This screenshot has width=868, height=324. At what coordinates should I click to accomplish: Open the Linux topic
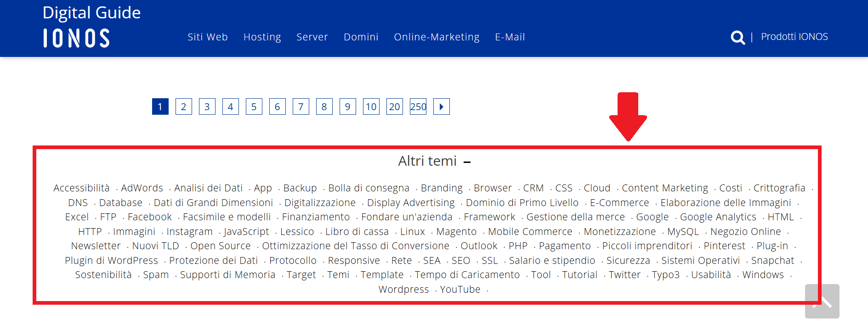coord(413,231)
